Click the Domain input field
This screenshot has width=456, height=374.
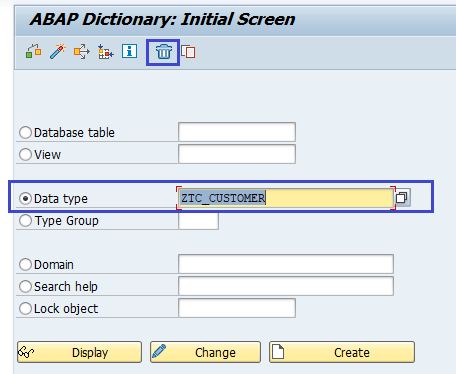(x=286, y=264)
